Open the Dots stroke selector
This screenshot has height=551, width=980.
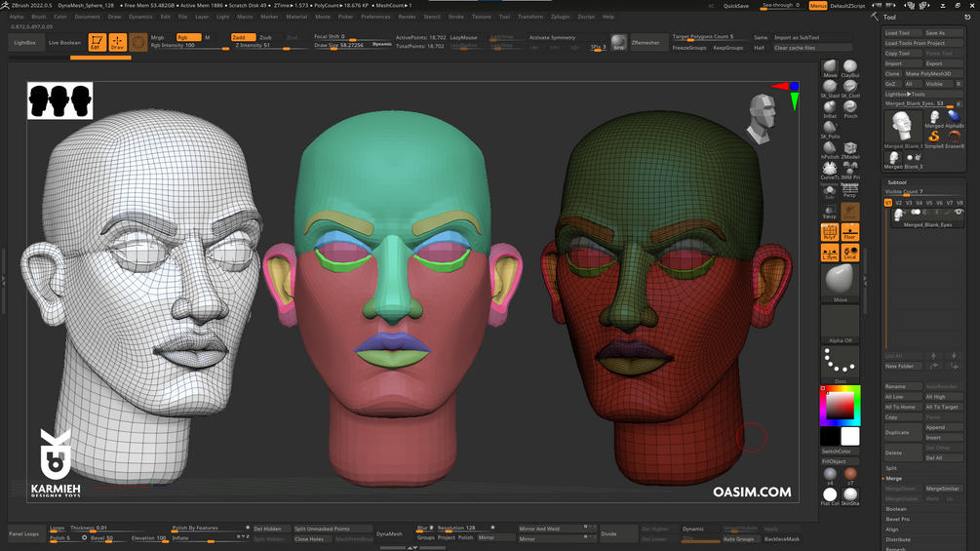[x=840, y=365]
